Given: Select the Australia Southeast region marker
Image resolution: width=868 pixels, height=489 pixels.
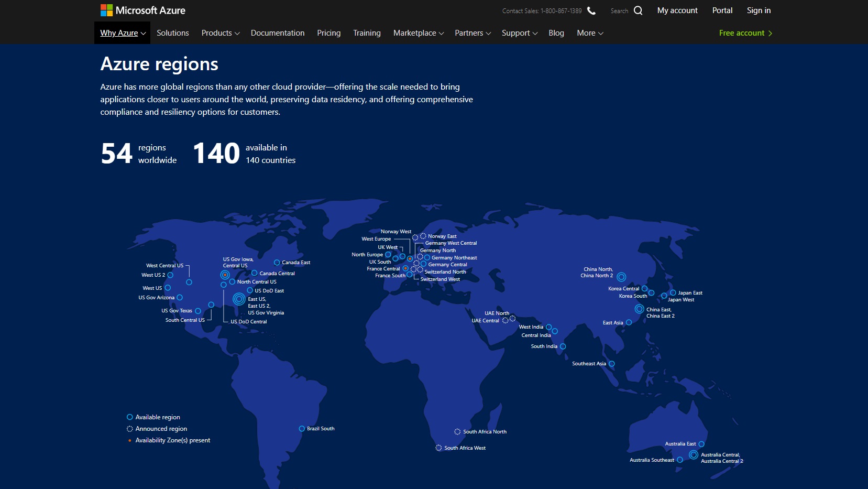Looking at the screenshot, I should coord(680,460).
